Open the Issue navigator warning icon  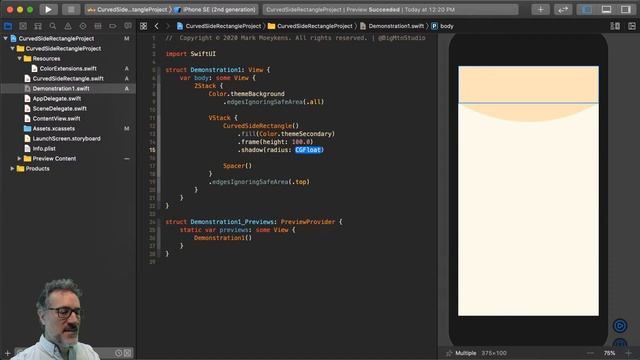point(68,26)
